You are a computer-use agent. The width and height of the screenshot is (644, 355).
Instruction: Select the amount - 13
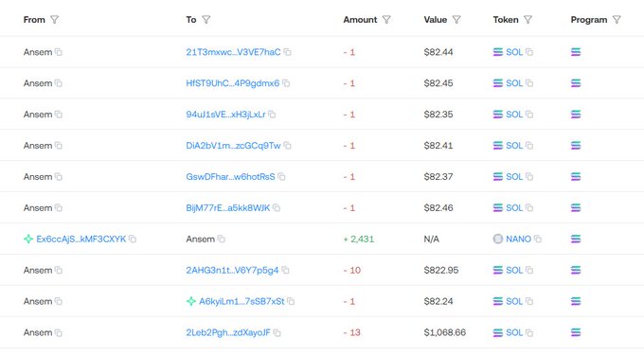tap(352, 332)
